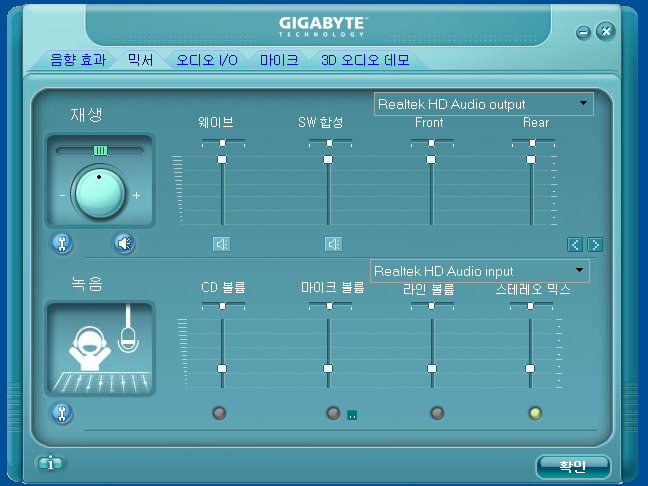Show next playback channels with right arrow

point(595,245)
